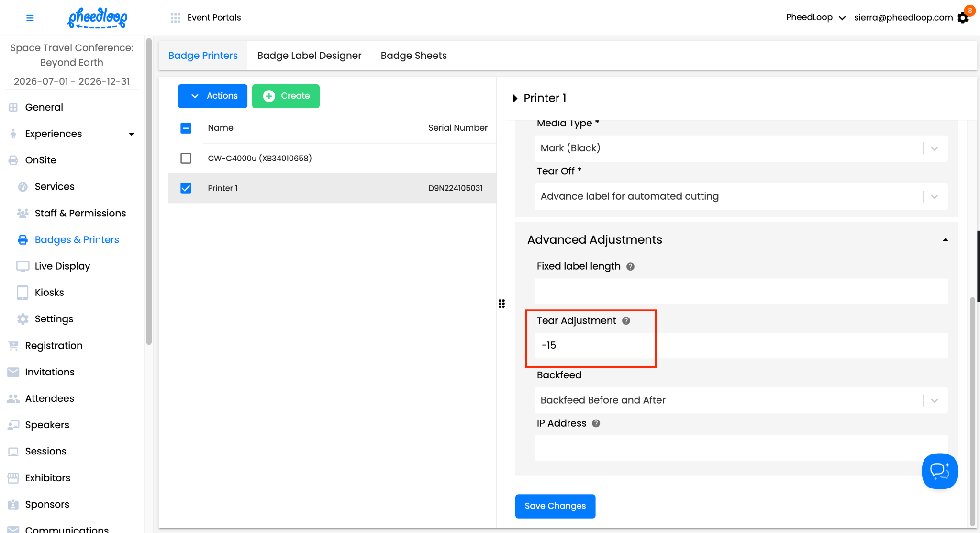980x533 pixels.
Task: Click the event date range 2026-07-01 - 2026-12-31
Action: click(72, 81)
